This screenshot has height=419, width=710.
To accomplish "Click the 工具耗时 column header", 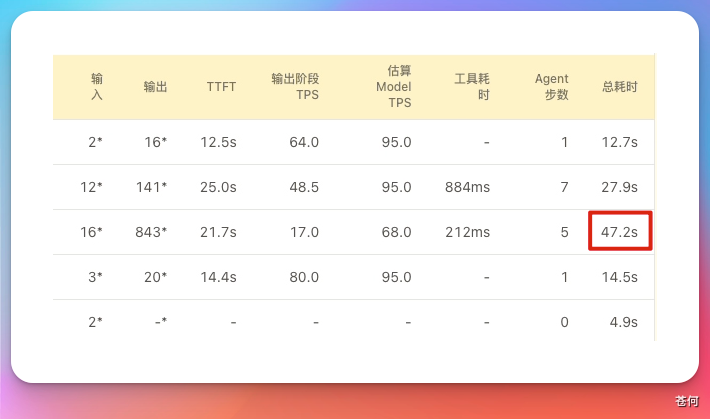I will [x=472, y=87].
